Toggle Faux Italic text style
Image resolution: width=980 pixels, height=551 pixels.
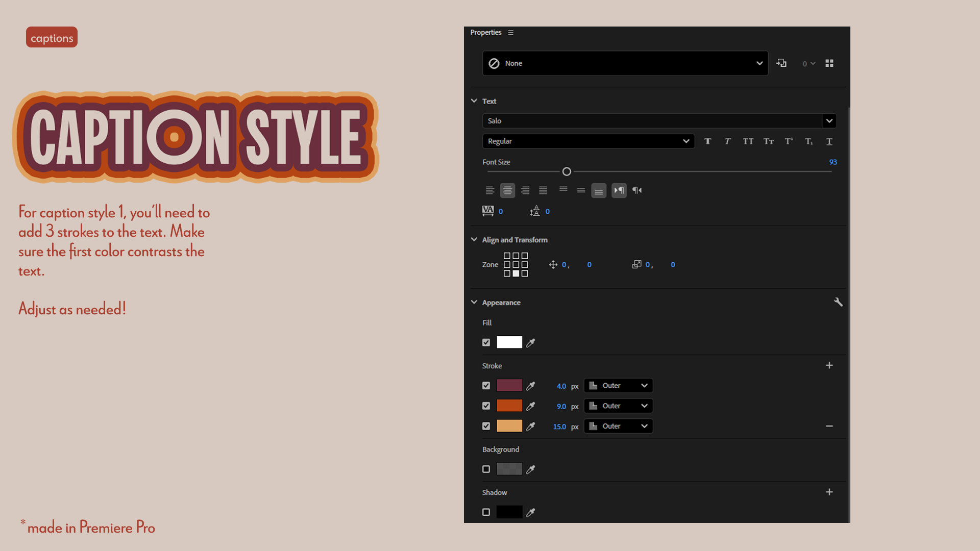pos(727,141)
